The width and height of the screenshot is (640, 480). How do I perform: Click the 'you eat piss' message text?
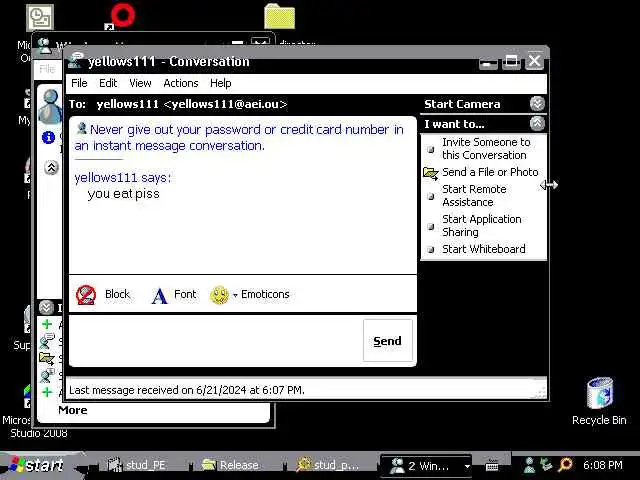click(x=123, y=193)
